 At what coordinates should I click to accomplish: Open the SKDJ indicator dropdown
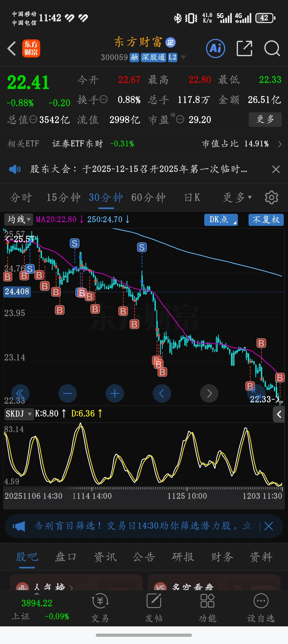point(19,414)
